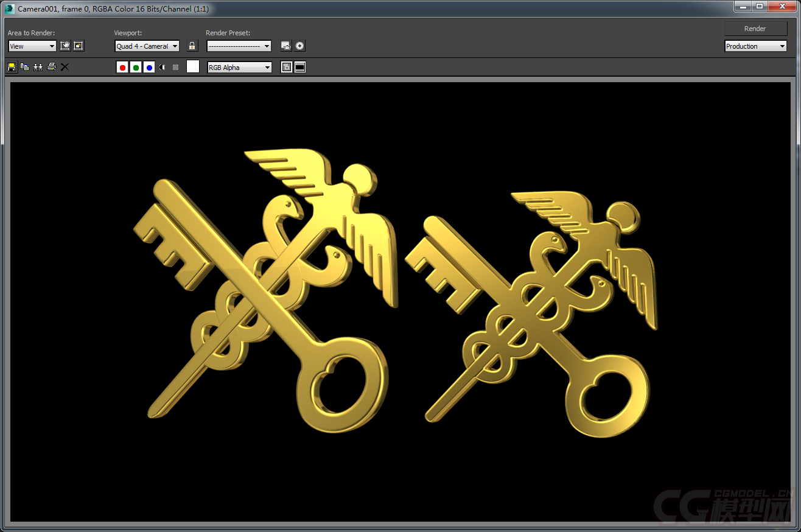
Task: Maximize the Camera001 render window
Action: click(x=759, y=7)
